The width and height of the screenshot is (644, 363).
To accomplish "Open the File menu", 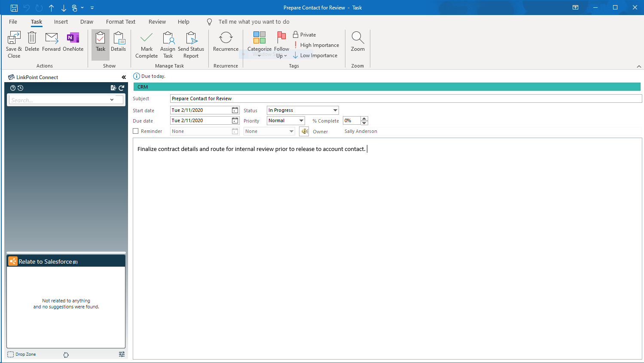I will tap(13, 22).
